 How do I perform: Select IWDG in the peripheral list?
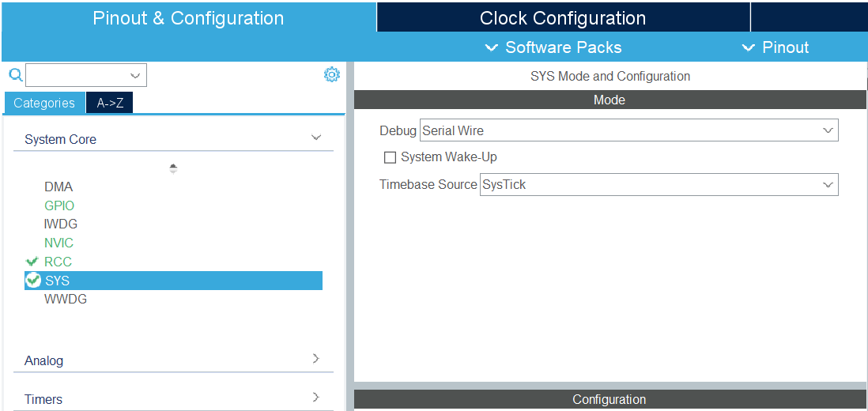pyautogui.click(x=61, y=224)
